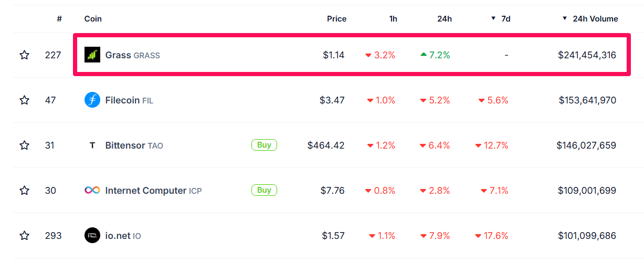The height and width of the screenshot is (262, 644).
Task: Favorite Grass with the star icon
Action: [24, 55]
